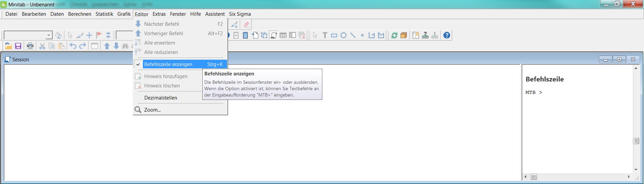The height and width of the screenshot is (184, 644).
Task: Open the Berechnen menu
Action: tap(79, 14)
